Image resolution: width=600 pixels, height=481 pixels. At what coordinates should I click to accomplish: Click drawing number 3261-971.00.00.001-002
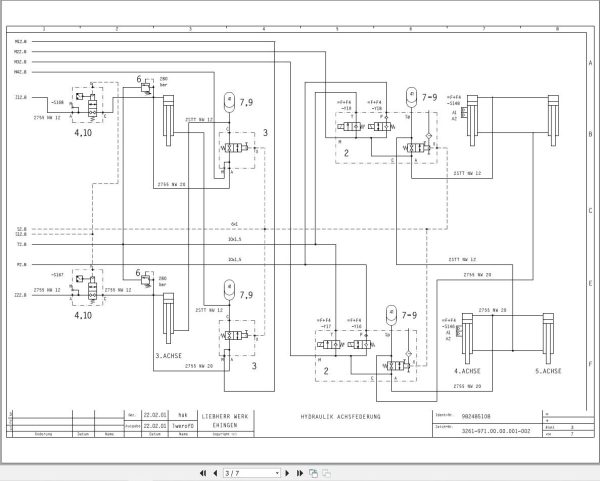pyautogui.click(x=496, y=431)
